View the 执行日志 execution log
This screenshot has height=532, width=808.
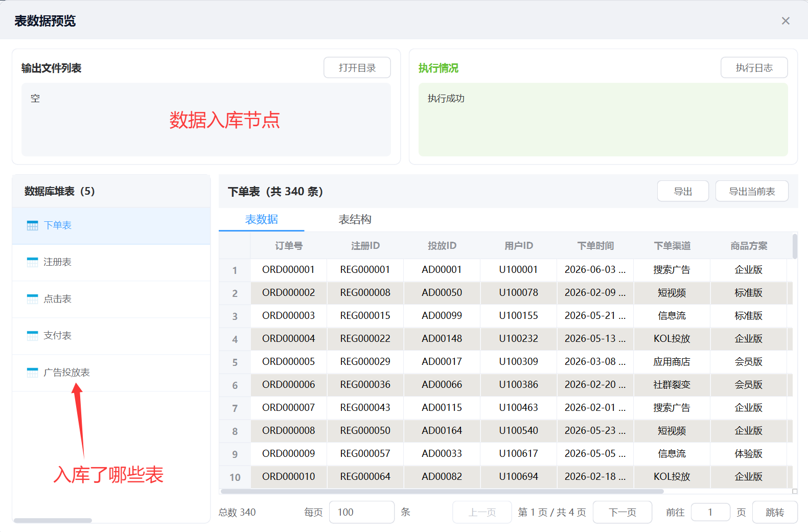pos(754,68)
